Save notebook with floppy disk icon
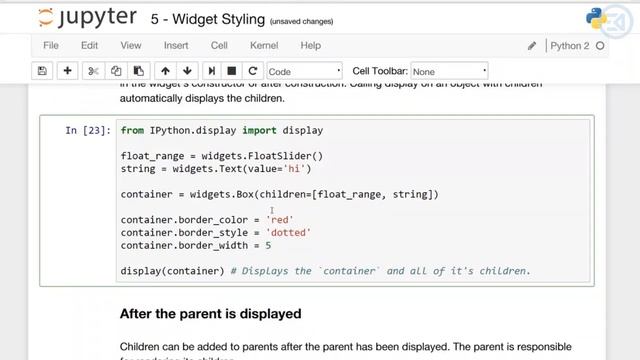Image resolution: width=640 pixels, height=360 pixels. coord(42,71)
